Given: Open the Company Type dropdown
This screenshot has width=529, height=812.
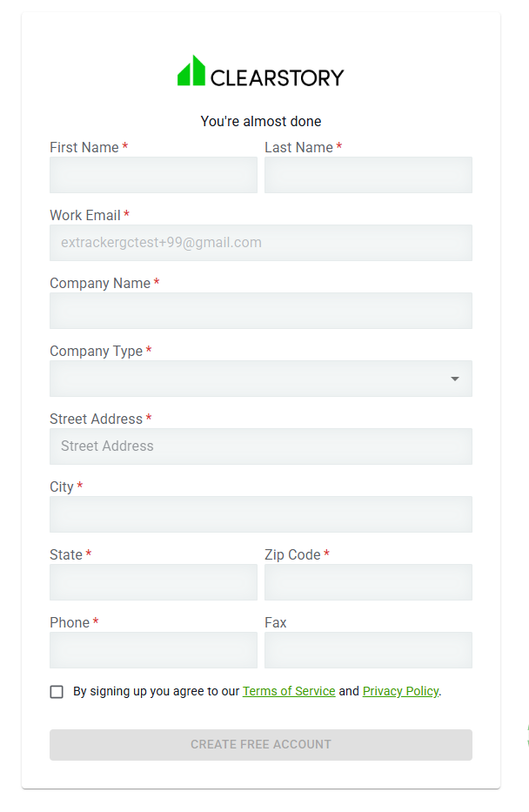Looking at the screenshot, I should (x=261, y=379).
